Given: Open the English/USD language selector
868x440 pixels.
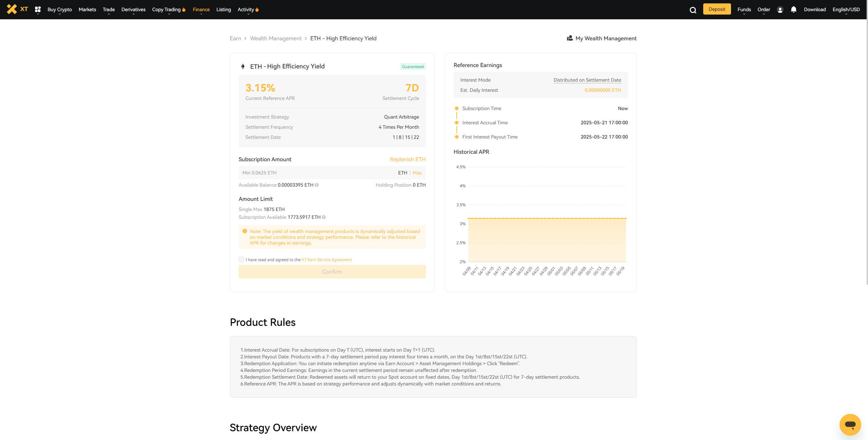Looking at the screenshot, I should tap(846, 9).
